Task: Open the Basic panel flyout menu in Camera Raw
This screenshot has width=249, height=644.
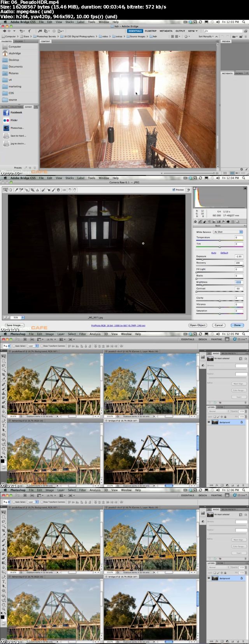Action: click(x=244, y=226)
